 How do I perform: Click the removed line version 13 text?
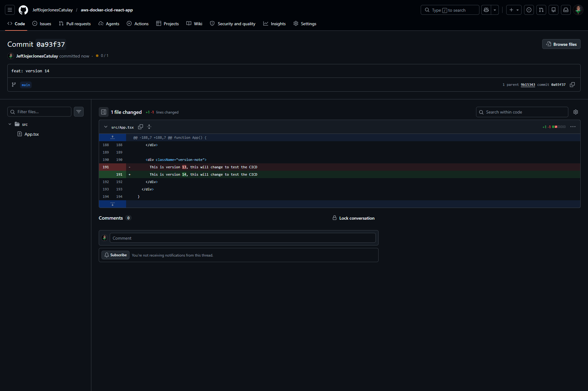point(203,167)
